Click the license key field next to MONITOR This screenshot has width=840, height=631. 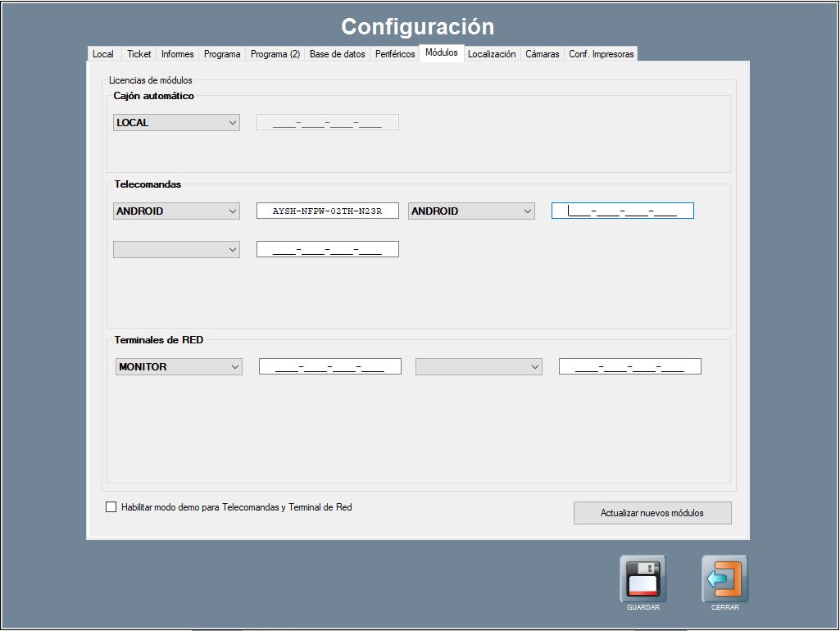(x=329, y=367)
